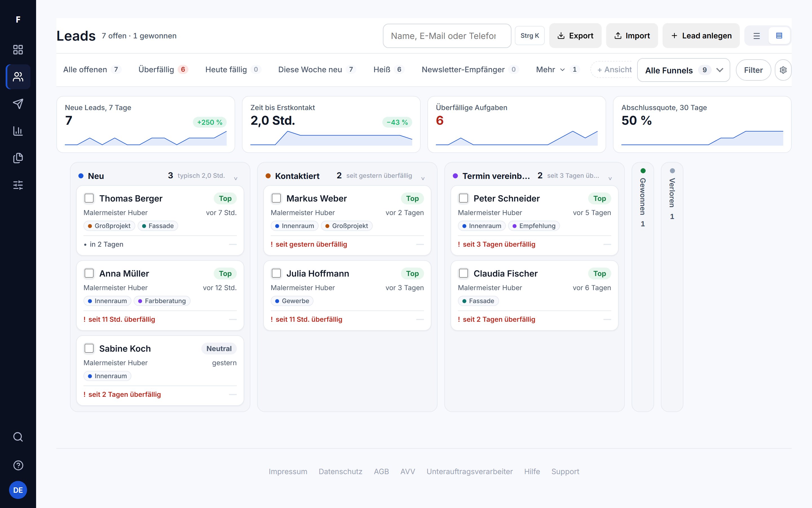812x508 pixels.
Task: Open the Heute fällig tab
Action: [x=233, y=69]
